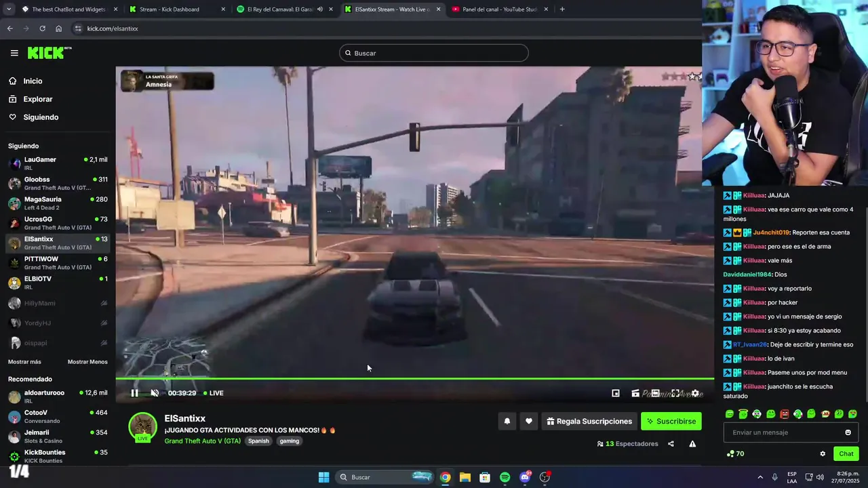Select the Spanish tag
Viewport: 868px width, 488px height.
tap(258, 441)
